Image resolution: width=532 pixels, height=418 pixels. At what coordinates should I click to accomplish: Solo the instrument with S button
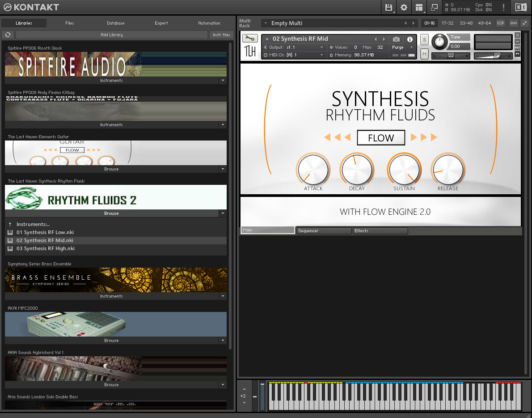(424, 40)
